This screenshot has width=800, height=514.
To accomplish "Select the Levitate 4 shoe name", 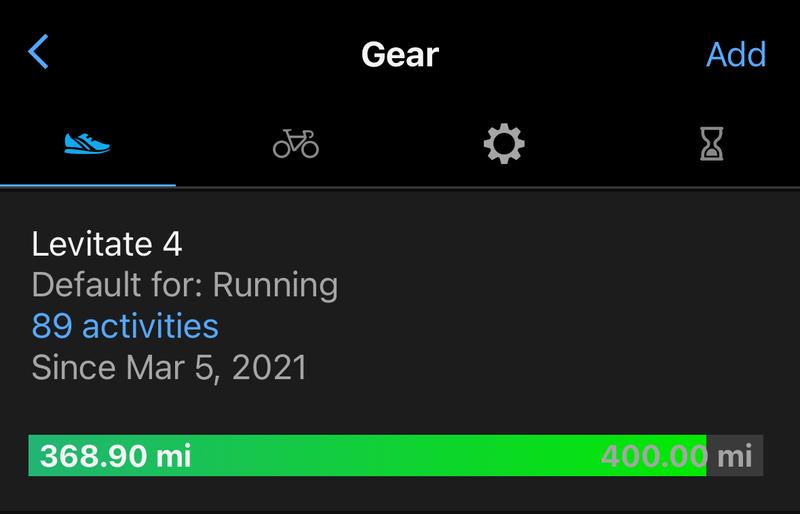I will coord(107,243).
